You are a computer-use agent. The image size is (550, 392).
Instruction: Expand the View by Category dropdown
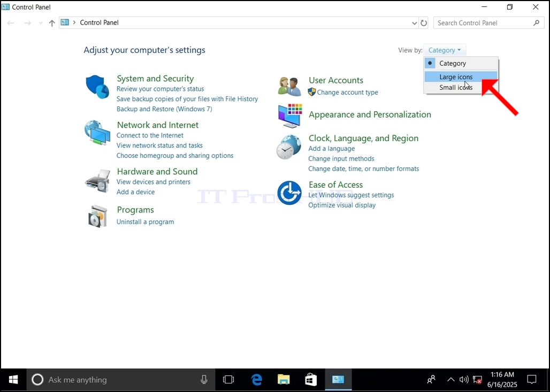[x=445, y=50]
